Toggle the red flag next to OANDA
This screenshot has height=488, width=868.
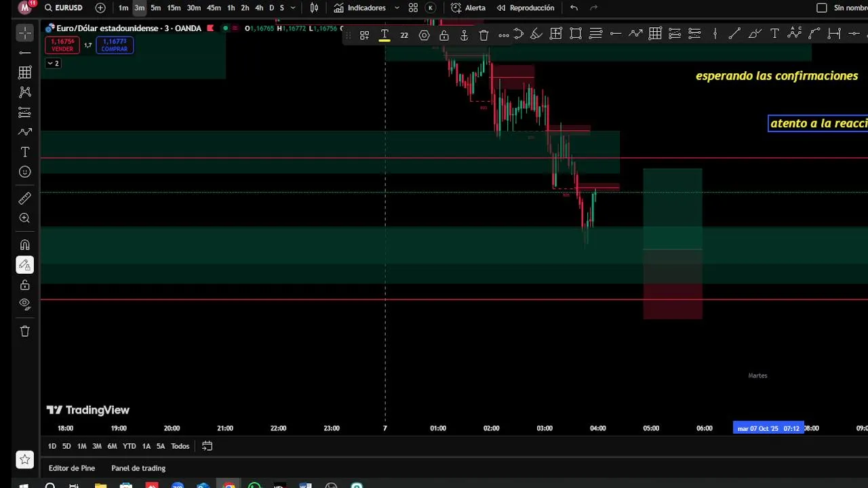(210, 28)
